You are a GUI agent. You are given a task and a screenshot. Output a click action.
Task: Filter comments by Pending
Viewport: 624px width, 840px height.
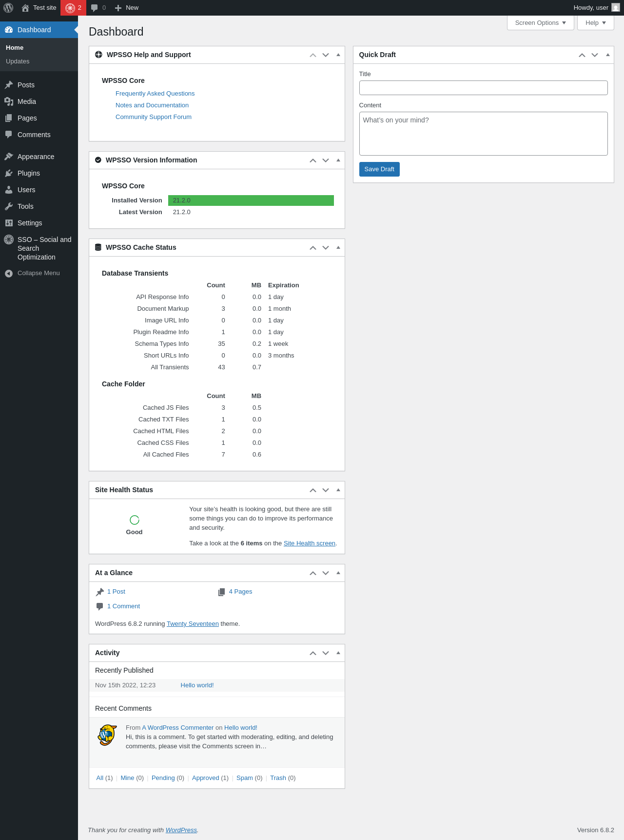163,778
